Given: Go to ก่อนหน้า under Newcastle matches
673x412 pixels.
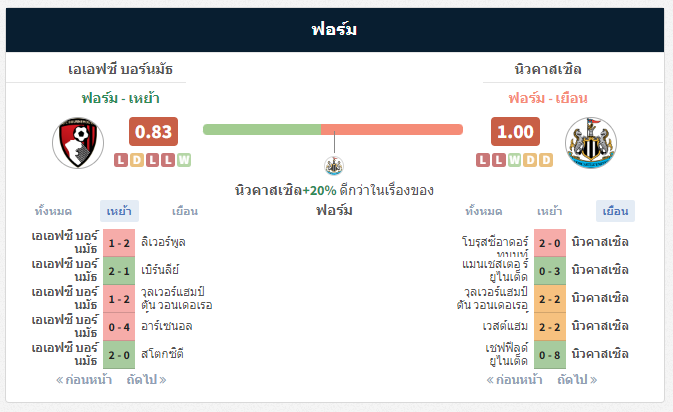Looking at the screenshot, I should (x=514, y=380).
